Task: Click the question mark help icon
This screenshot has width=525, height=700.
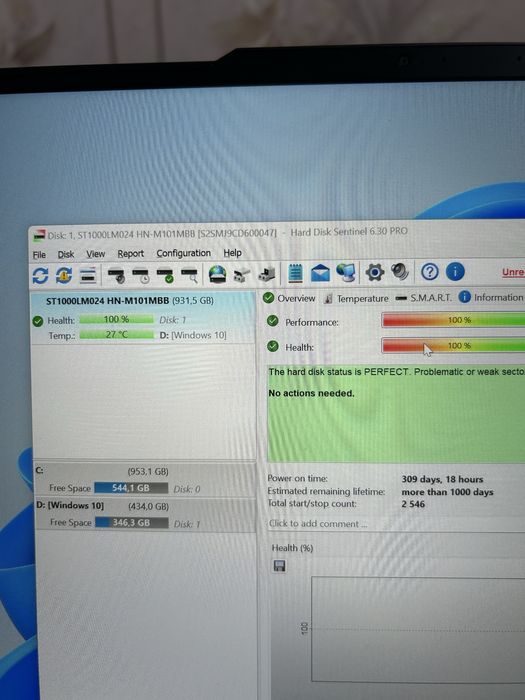Action: (429, 271)
